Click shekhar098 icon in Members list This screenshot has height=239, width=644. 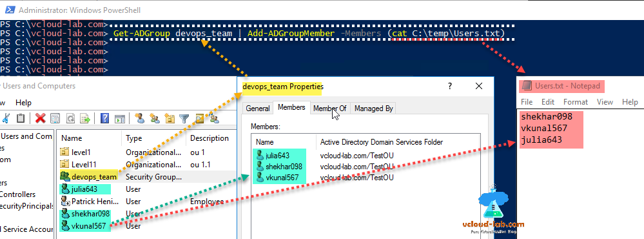tap(260, 166)
